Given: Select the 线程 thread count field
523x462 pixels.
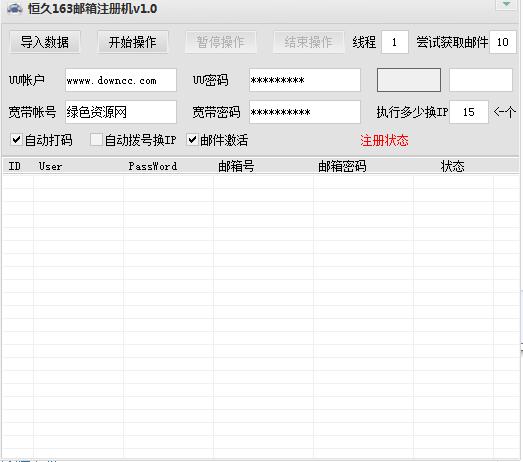Looking at the screenshot, I should point(395,42).
